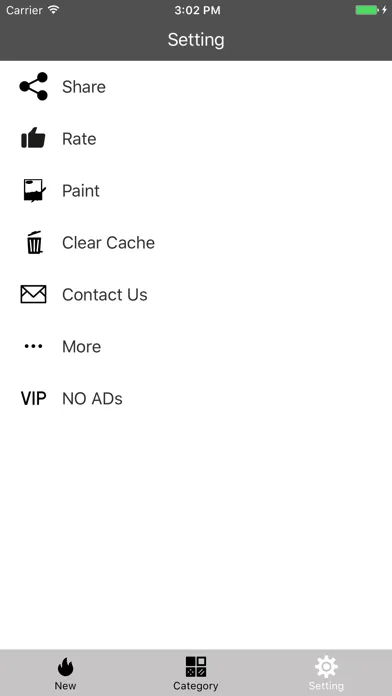Viewport: 392px width, 696px height.
Task: Tap the trash can icon
Action: pyautogui.click(x=34, y=242)
